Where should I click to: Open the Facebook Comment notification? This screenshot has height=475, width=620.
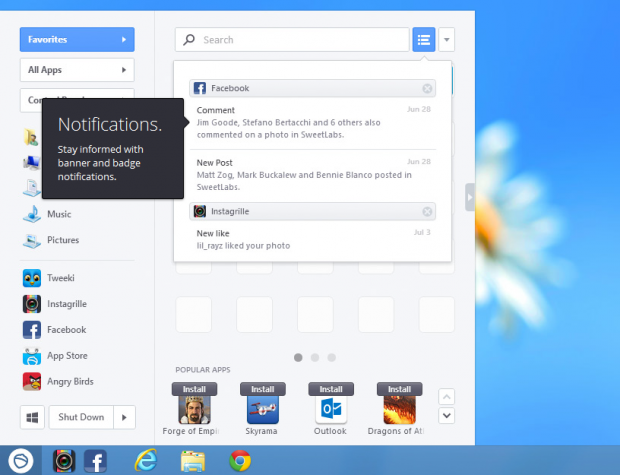[x=313, y=122]
